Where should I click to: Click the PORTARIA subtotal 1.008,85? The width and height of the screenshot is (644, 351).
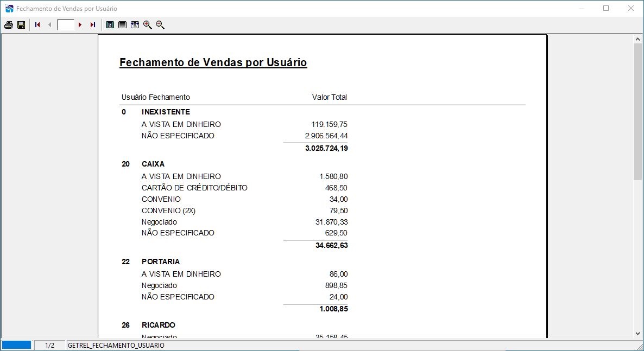(333, 309)
